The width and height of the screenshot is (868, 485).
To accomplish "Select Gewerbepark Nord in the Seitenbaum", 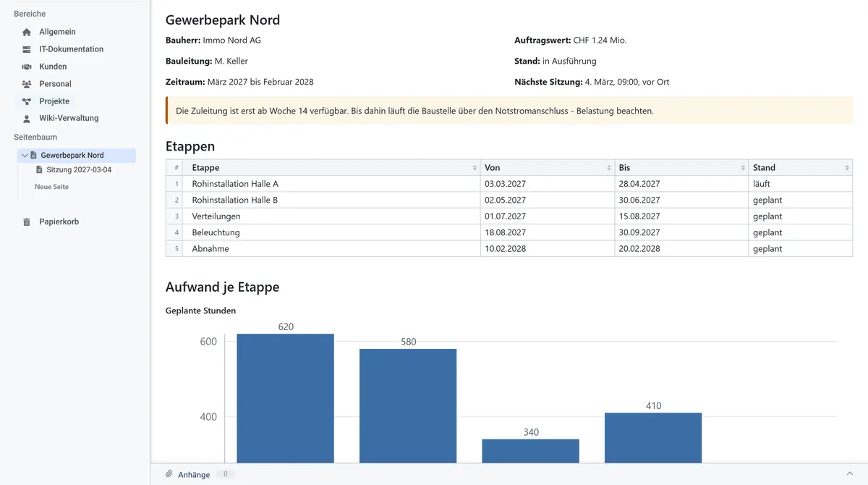I will [77, 156].
